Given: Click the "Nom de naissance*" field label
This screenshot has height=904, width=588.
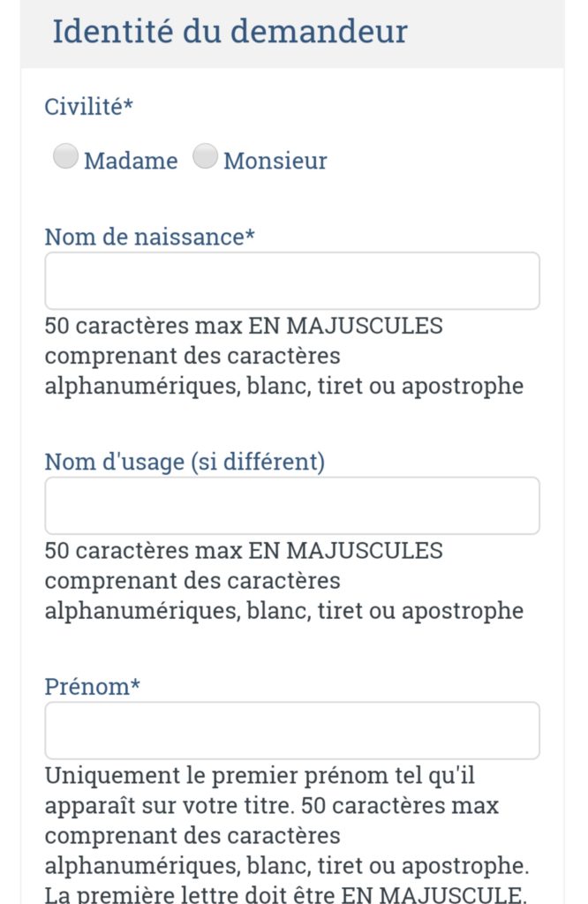Looking at the screenshot, I should coord(150,237).
